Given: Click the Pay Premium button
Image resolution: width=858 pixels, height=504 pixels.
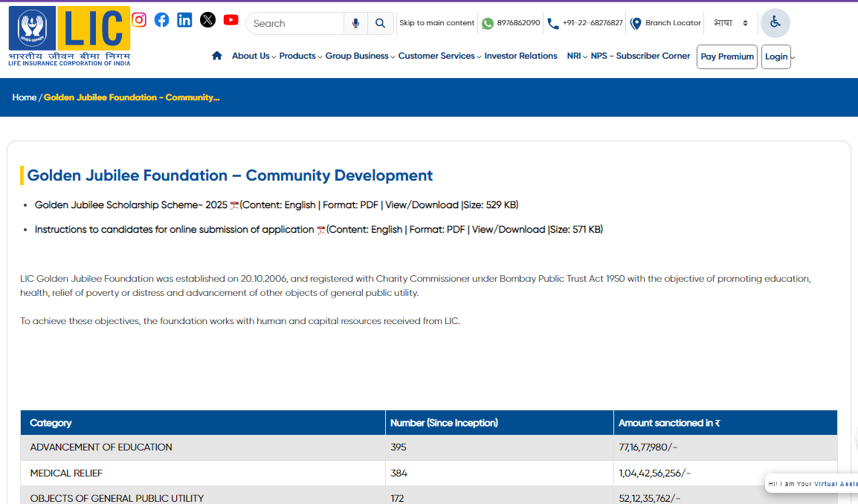Looking at the screenshot, I should click(726, 56).
